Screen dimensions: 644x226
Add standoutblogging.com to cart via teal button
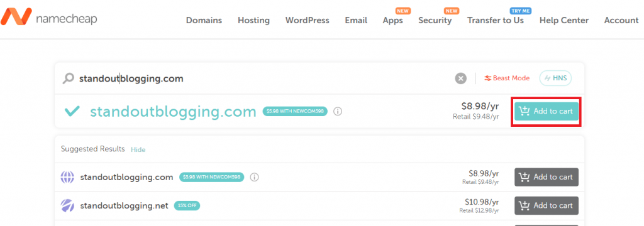[547, 111]
